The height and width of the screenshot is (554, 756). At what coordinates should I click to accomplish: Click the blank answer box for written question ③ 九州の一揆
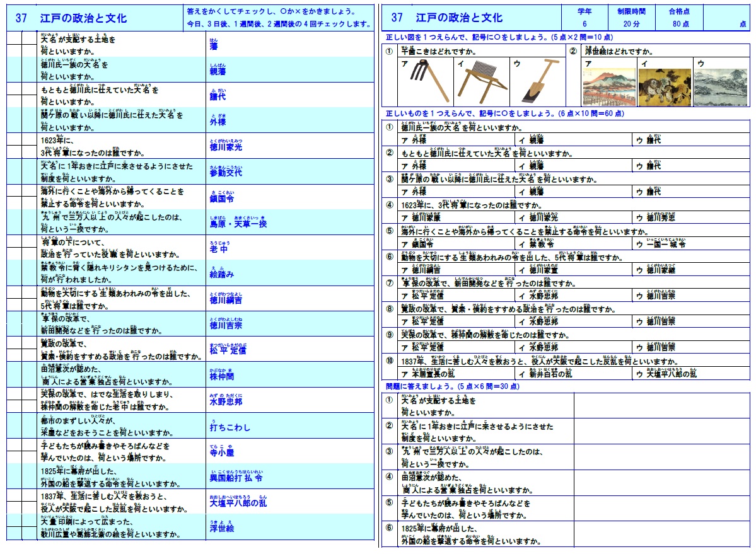661,457
